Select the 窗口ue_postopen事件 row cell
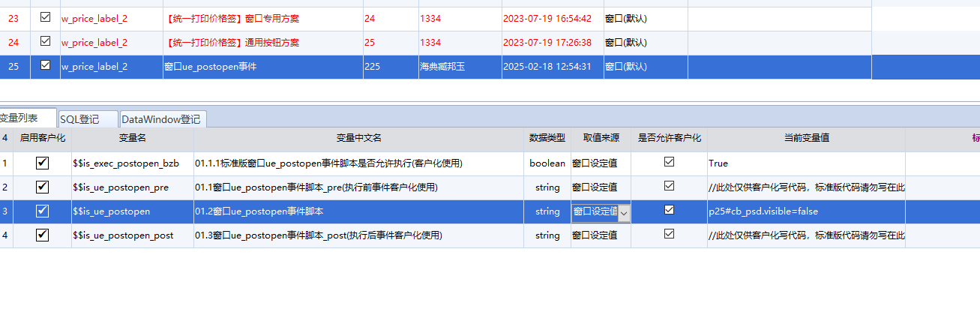The height and width of the screenshot is (315, 980). point(262,67)
